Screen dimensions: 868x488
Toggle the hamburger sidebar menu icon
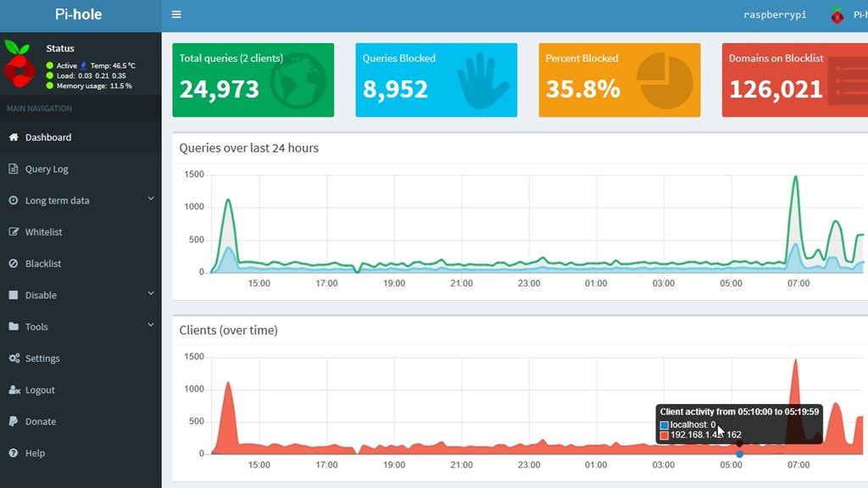tap(176, 14)
